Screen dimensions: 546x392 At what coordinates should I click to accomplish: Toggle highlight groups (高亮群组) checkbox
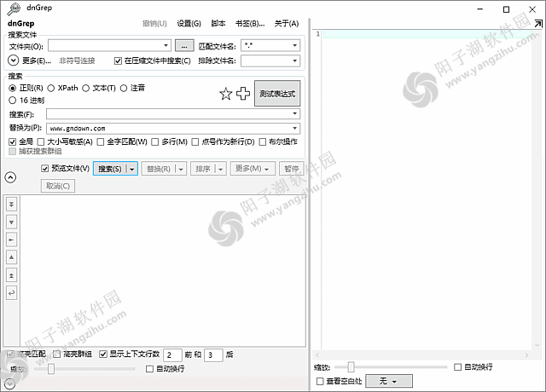[56, 355]
